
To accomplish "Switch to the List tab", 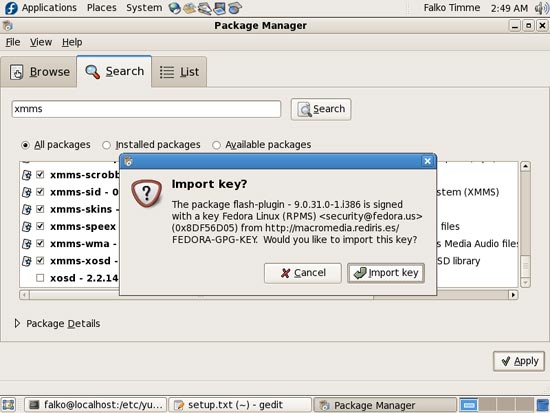I will pyautogui.click(x=179, y=72).
